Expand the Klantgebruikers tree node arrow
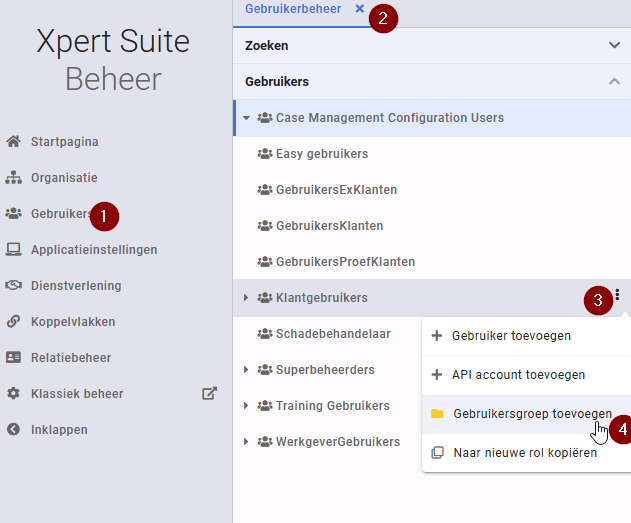Viewport: 631px width, 523px height. [x=246, y=298]
